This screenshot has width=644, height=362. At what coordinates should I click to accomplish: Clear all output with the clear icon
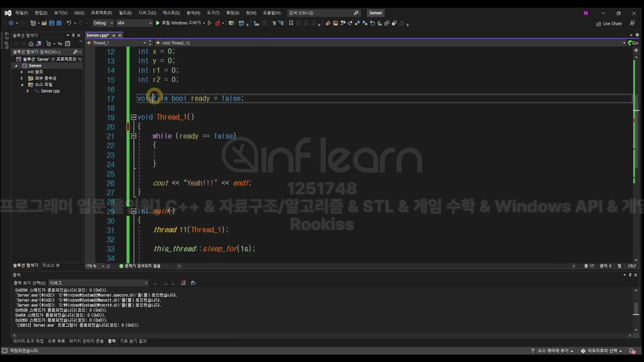click(183, 283)
